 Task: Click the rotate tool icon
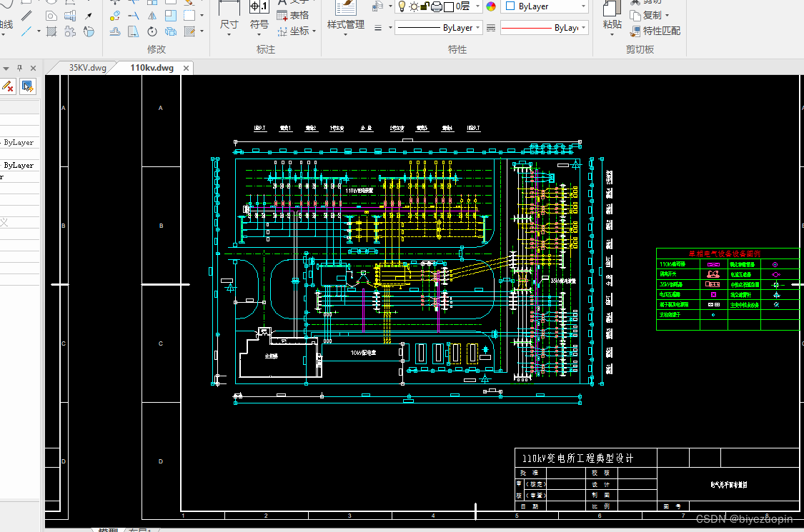152,31
